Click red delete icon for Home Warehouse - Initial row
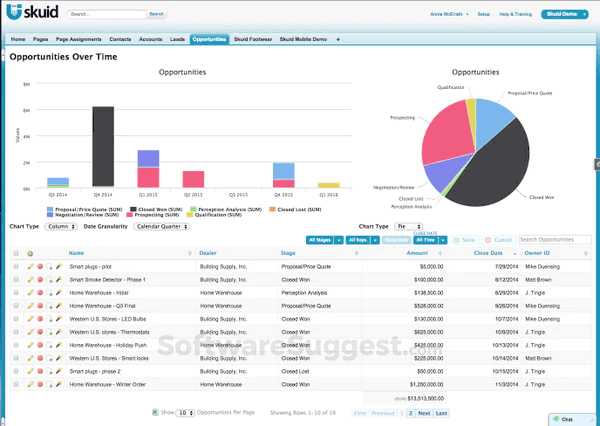The height and width of the screenshot is (426, 600). point(40,293)
